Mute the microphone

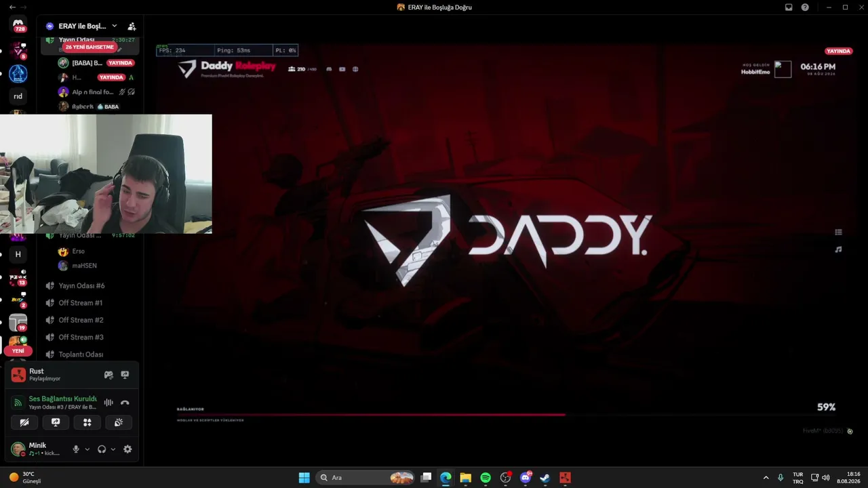tap(76, 449)
